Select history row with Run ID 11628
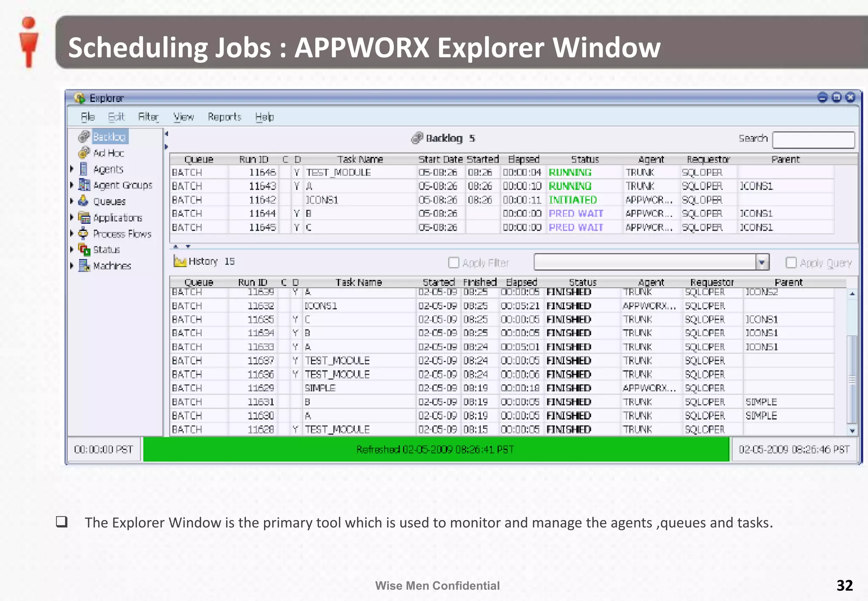This screenshot has height=601, width=868. pos(502,429)
